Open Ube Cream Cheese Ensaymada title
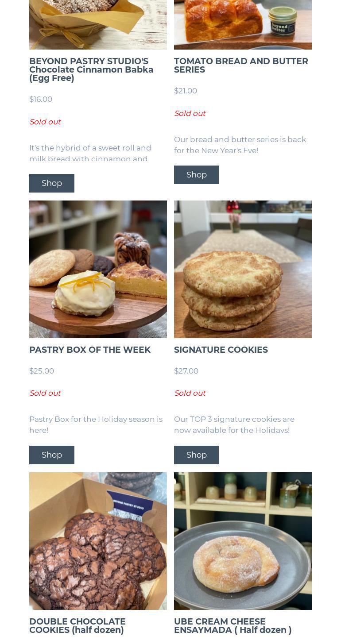 tap(233, 625)
